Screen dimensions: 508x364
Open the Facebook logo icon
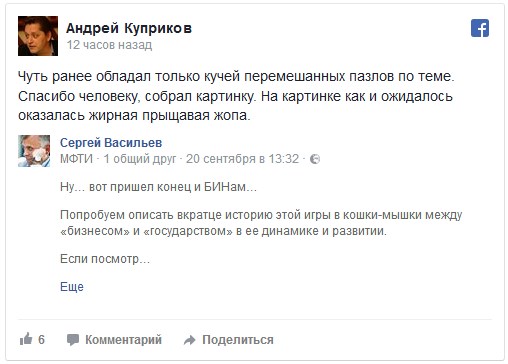pos(480,28)
